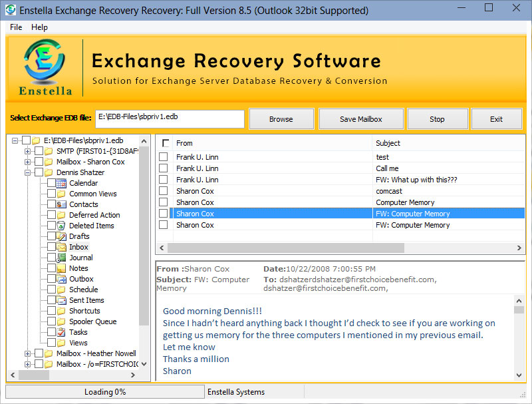Sort emails by From column header
Screen dimensions: 532x404
(273, 143)
